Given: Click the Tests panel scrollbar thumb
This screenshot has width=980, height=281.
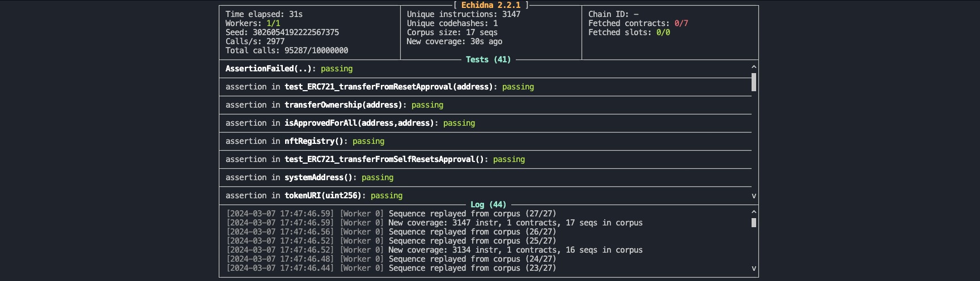Looking at the screenshot, I should (754, 82).
